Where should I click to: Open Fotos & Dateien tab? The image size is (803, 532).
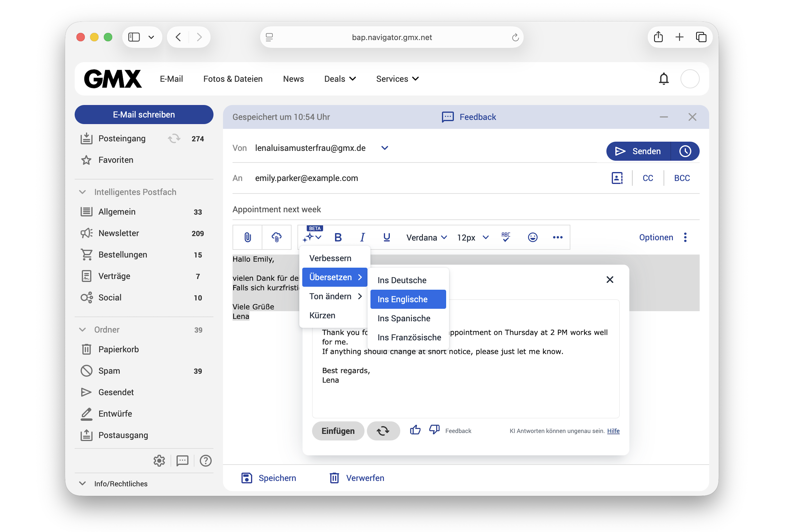[x=233, y=79]
